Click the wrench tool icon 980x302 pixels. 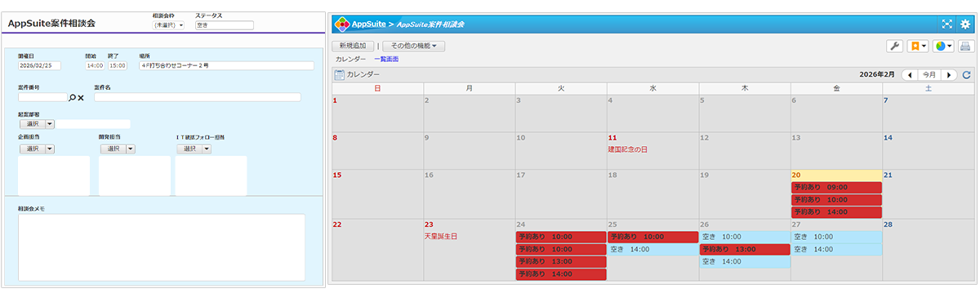(894, 47)
